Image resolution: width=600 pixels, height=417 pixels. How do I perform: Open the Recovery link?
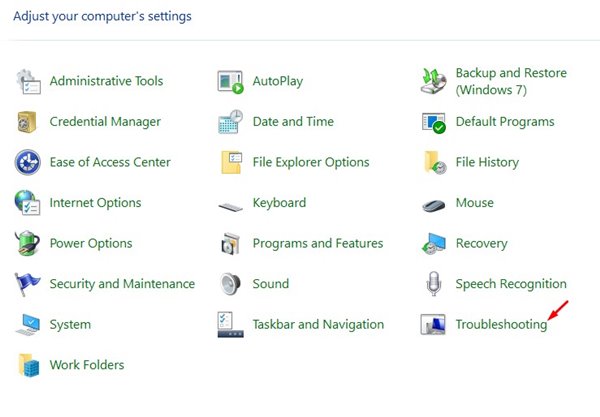point(481,243)
